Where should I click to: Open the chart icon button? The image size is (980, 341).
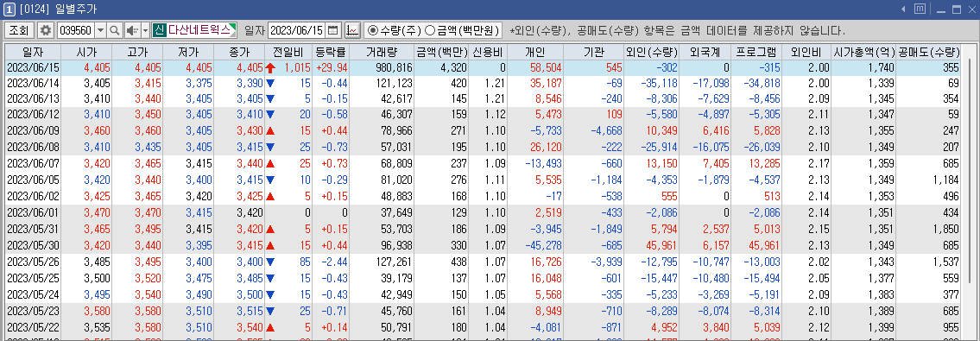coord(352,30)
